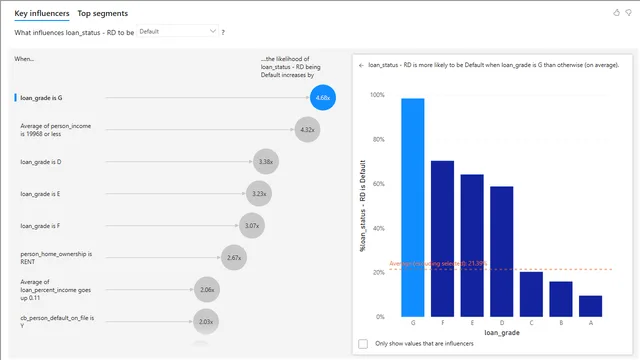Click the C bar in loan_grade chart
The image size is (640, 360).
[x=531, y=294]
